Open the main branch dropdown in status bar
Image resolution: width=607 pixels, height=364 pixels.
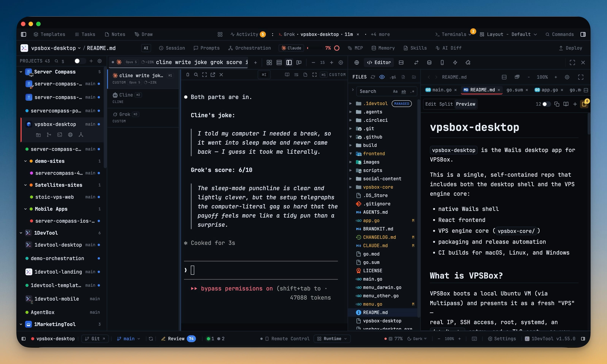tap(128, 339)
